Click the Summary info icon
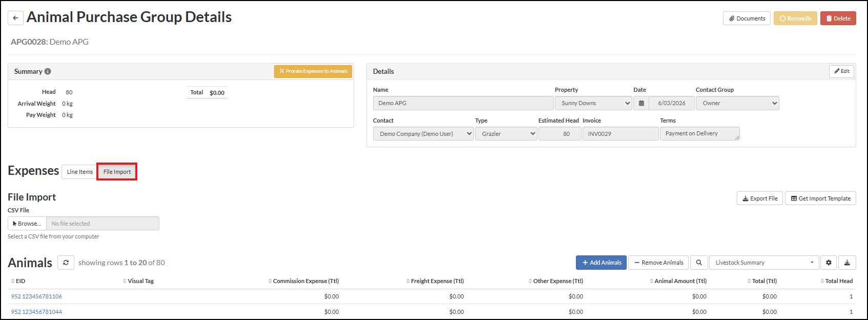The height and width of the screenshot is (320, 868). click(x=48, y=71)
